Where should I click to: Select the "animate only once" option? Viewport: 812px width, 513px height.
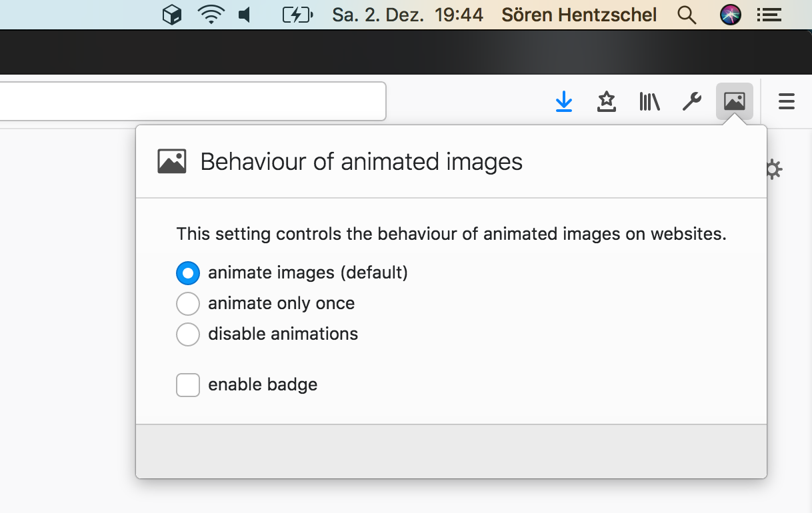[188, 303]
